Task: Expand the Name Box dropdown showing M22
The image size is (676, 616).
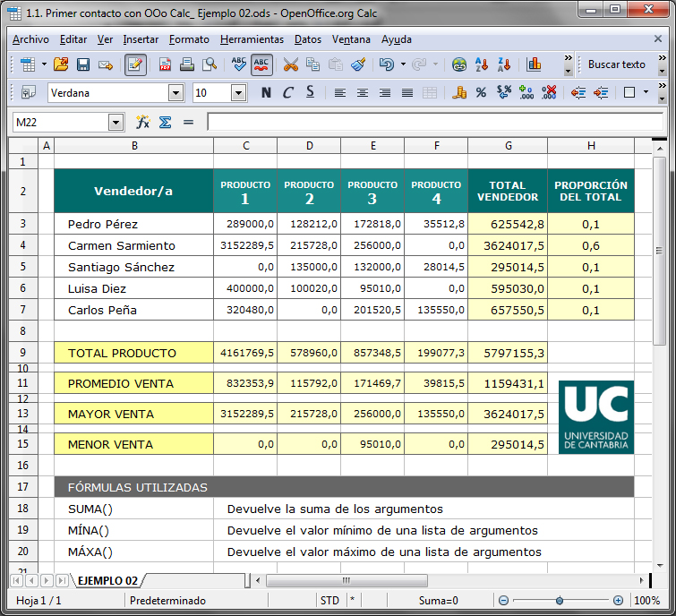Action: (116, 123)
